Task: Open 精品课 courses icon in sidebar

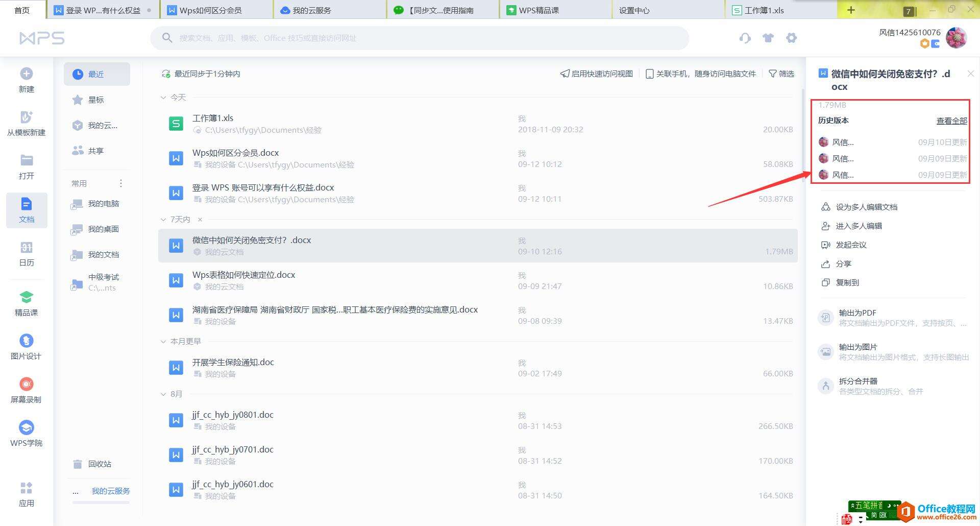Action: point(27,297)
